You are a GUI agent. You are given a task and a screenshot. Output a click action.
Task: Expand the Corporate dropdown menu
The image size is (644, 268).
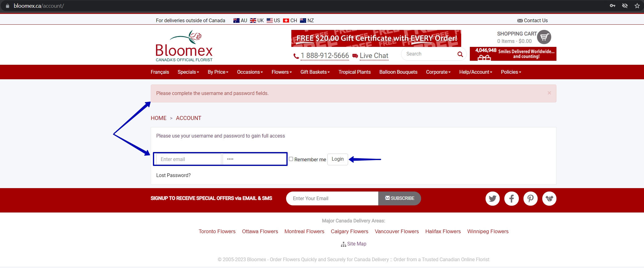(438, 72)
